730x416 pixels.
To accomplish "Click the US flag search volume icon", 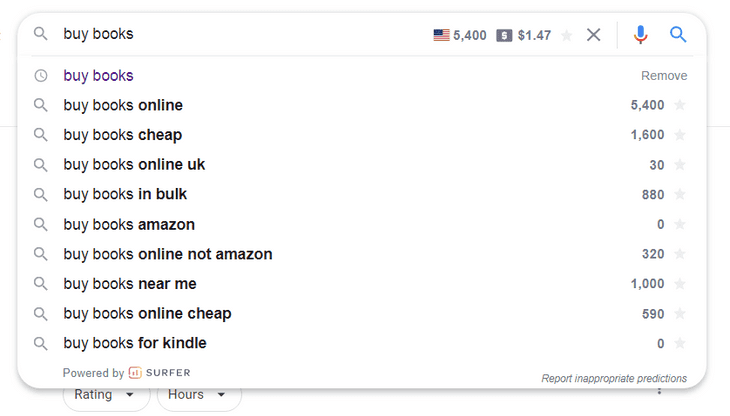I will [x=441, y=35].
